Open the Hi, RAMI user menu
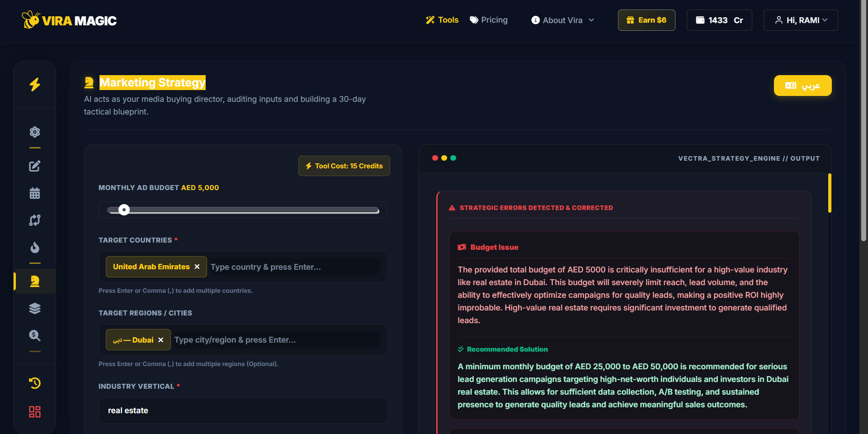This screenshot has height=434, width=868. 800,20
